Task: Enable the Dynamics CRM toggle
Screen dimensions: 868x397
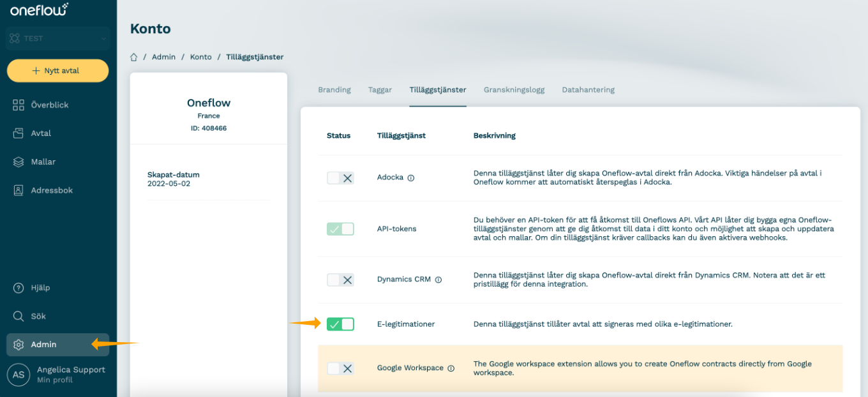Action: pyautogui.click(x=340, y=280)
